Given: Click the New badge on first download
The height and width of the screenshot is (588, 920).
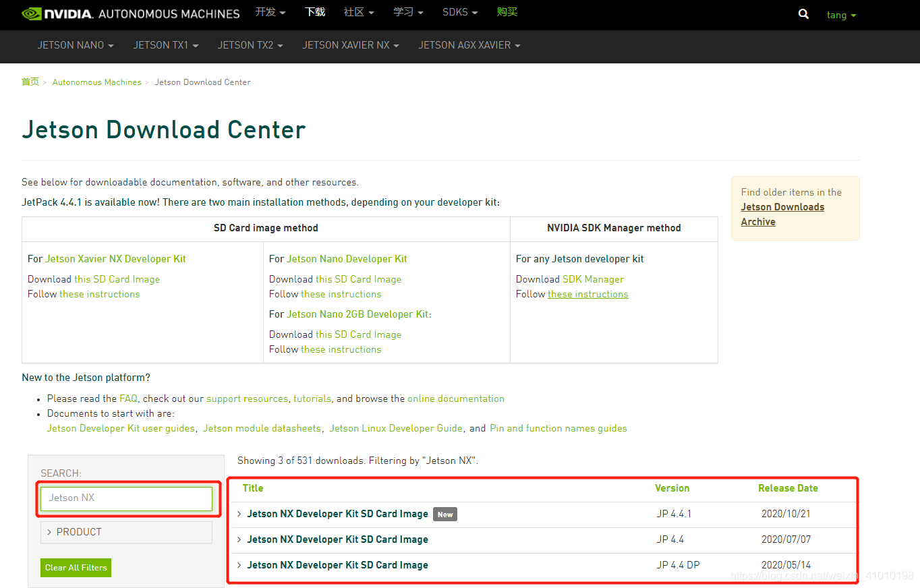Looking at the screenshot, I should point(445,514).
